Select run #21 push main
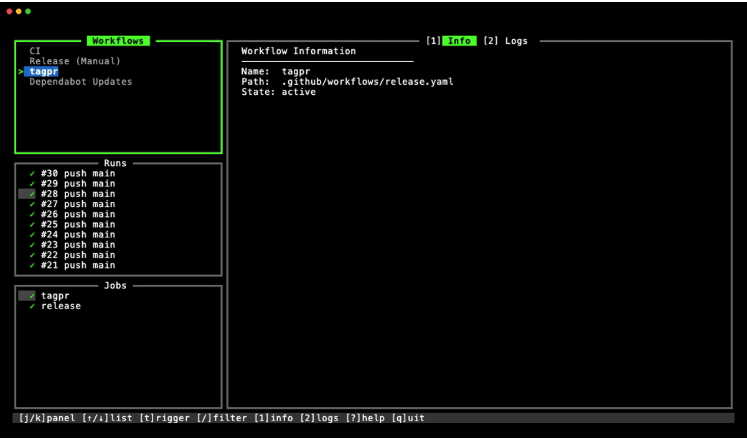The width and height of the screenshot is (747, 439). click(x=71, y=265)
